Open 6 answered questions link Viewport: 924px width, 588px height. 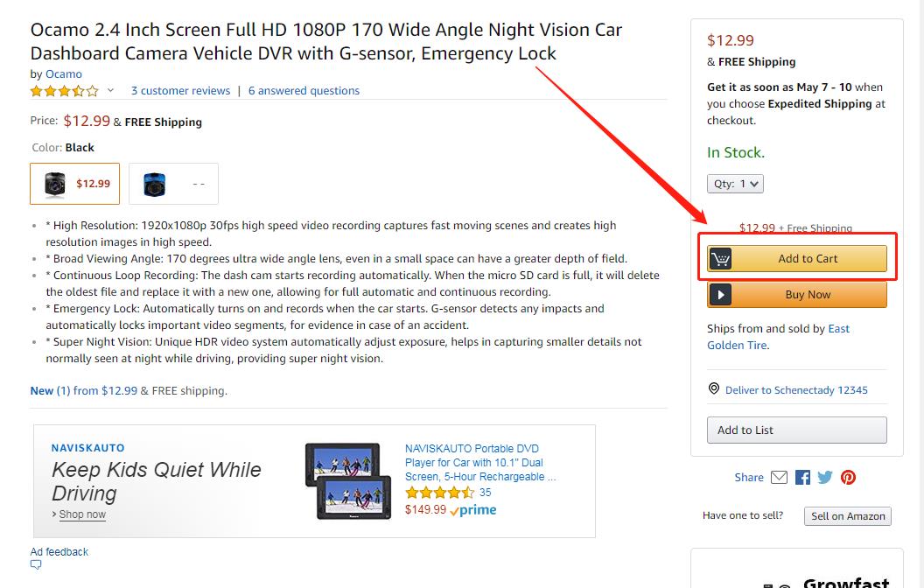tap(304, 90)
